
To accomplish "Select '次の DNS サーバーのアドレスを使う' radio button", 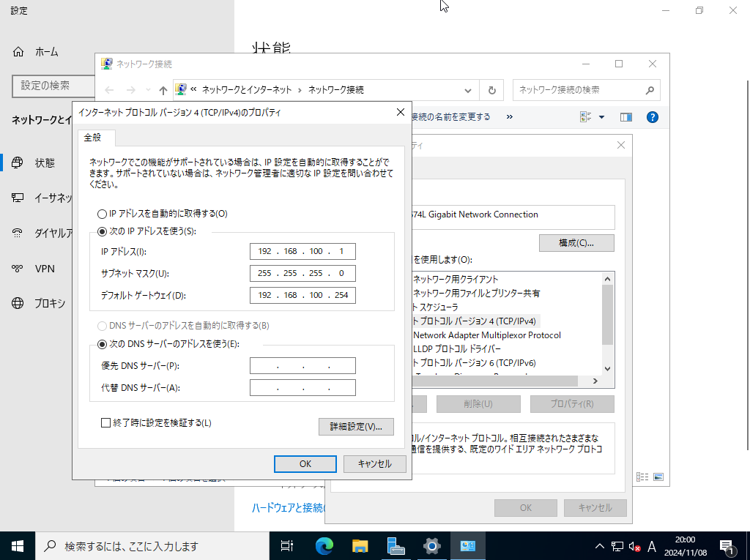I will (x=102, y=344).
